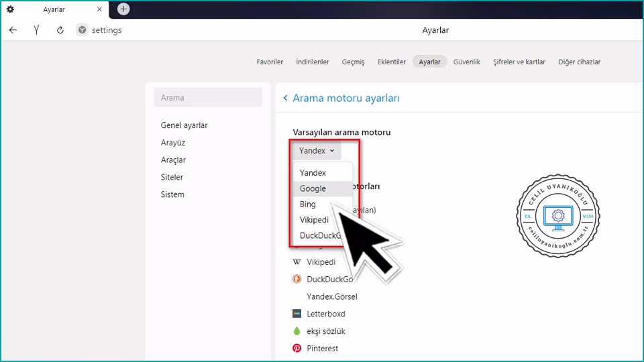Open Siteler section
Screen dimensions: 644x362
point(172,177)
